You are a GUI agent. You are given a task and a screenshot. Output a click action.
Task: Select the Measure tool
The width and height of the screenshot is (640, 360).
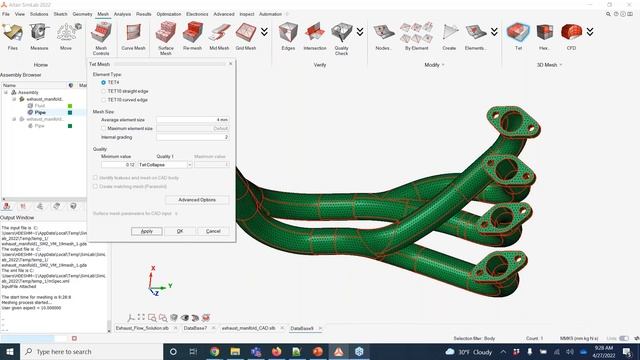(39, 36)
